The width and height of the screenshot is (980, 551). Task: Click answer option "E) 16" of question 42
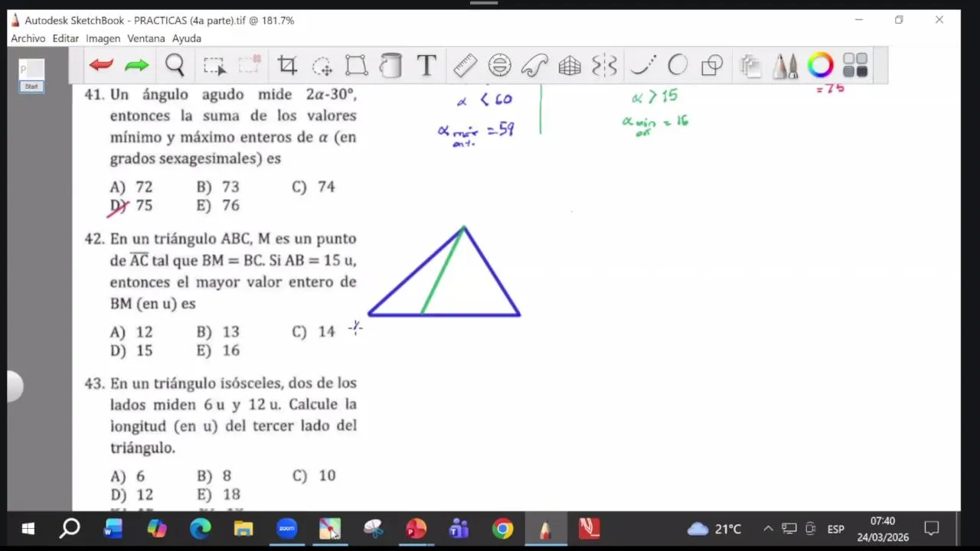tap(218, 350)
